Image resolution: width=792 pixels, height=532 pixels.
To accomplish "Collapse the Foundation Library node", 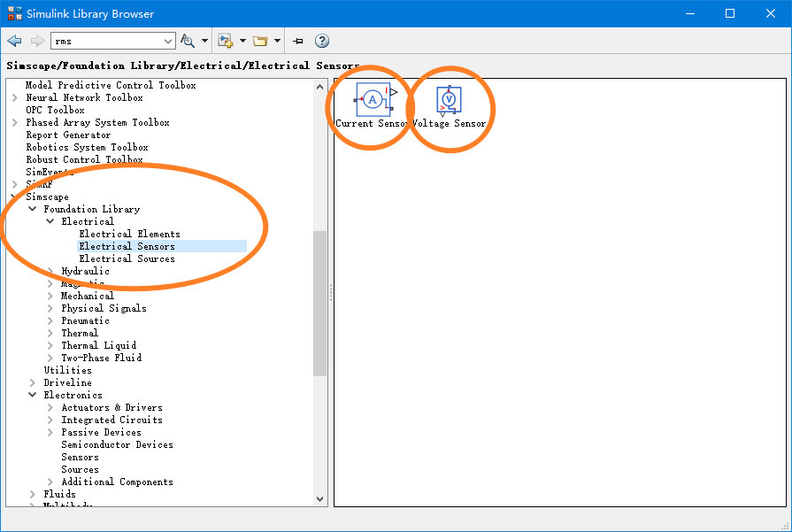I will click(33, 209).
